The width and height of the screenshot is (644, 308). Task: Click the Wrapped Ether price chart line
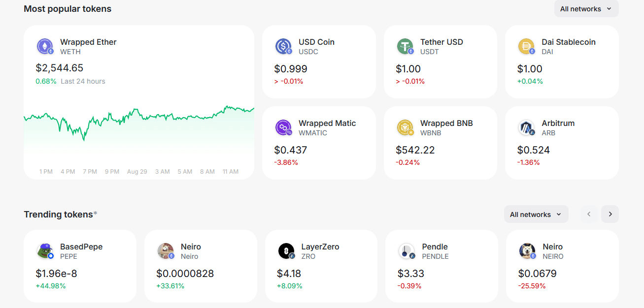pyautogui.click(x=148, y=116)
